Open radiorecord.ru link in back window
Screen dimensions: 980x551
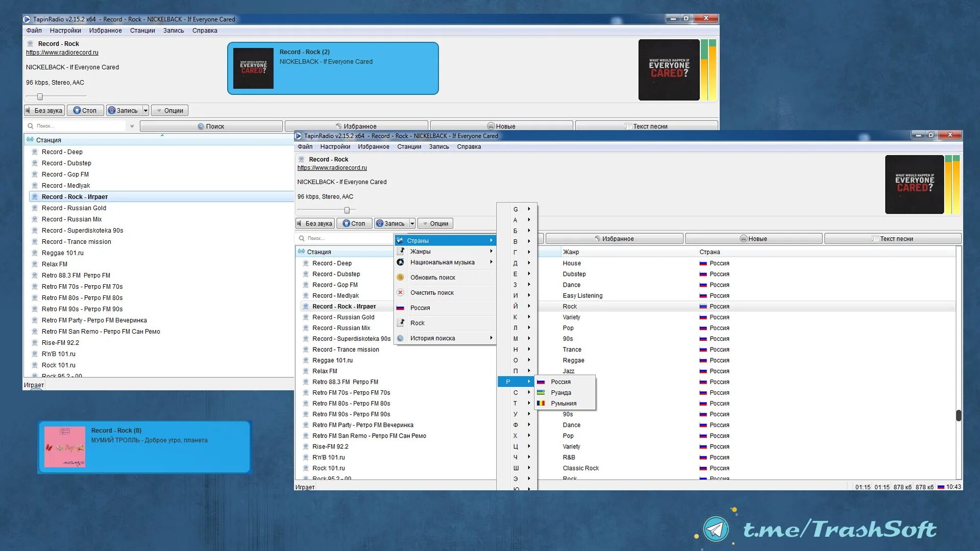click(x=62, y=53)
